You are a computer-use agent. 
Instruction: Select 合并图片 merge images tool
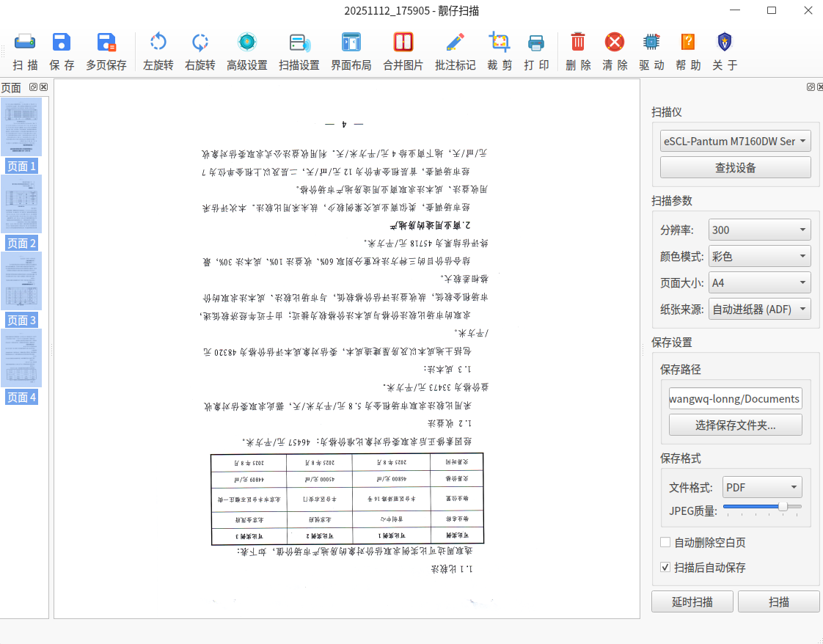(x=403, y=51)
